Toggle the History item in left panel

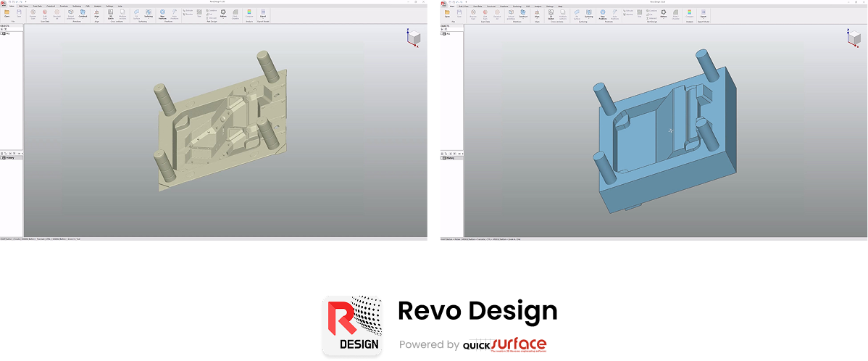tap(4, 157)
